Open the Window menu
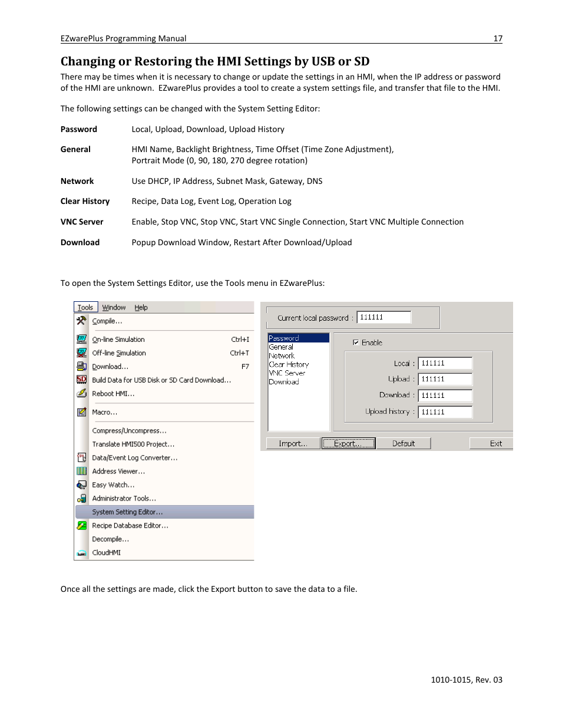The width and height of the screenshot is (562, 728). click(x=114, y=307)
